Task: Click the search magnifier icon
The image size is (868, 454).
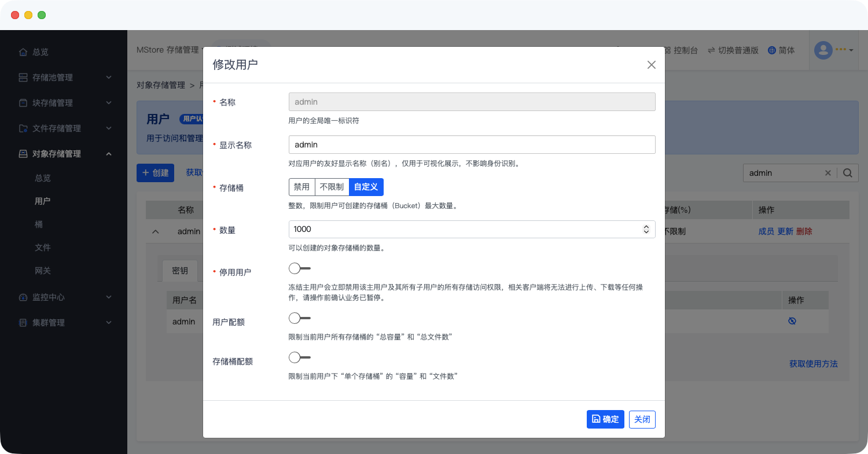Action: coord(847,173)
